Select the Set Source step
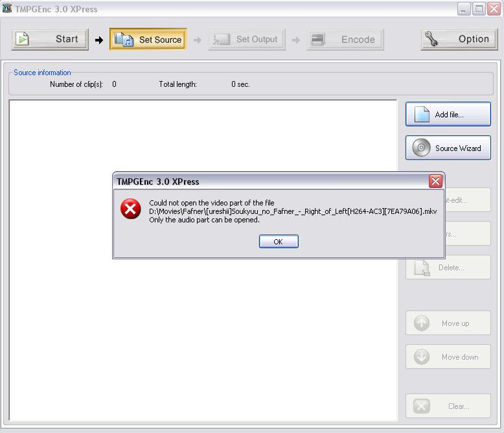The width and height of the screenshot is (504, 433). pos(148,40)
